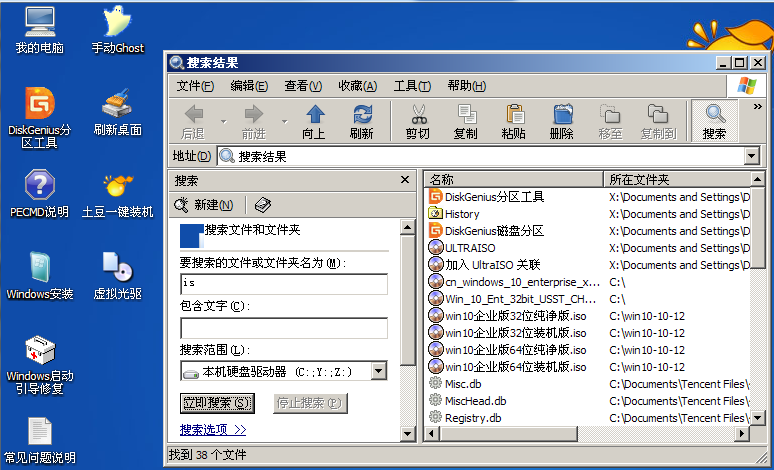Screen dimensions: 774x470
Task: Launch 土豆一键装机 desktop icon
Action: coord(117,194)
